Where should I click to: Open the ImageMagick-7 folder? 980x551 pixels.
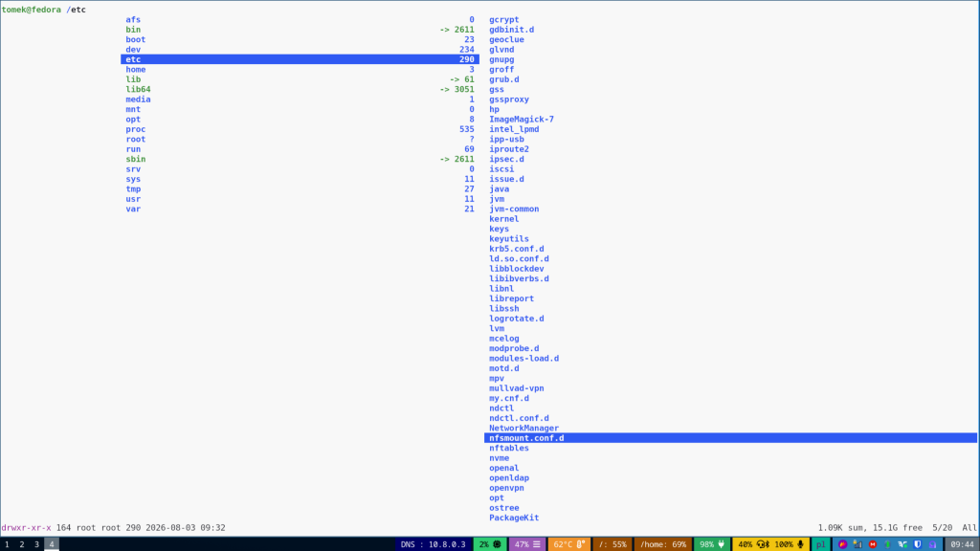(522, 120)
